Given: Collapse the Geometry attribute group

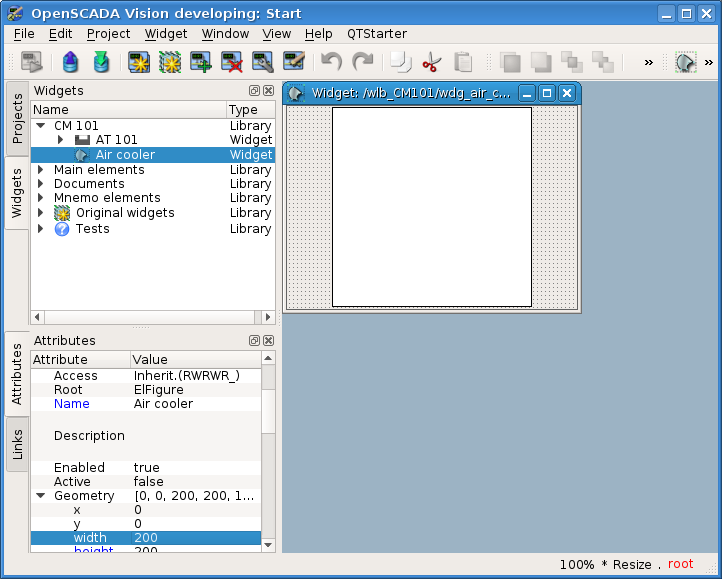Looking at the screenshot, I should click(41, 496).
